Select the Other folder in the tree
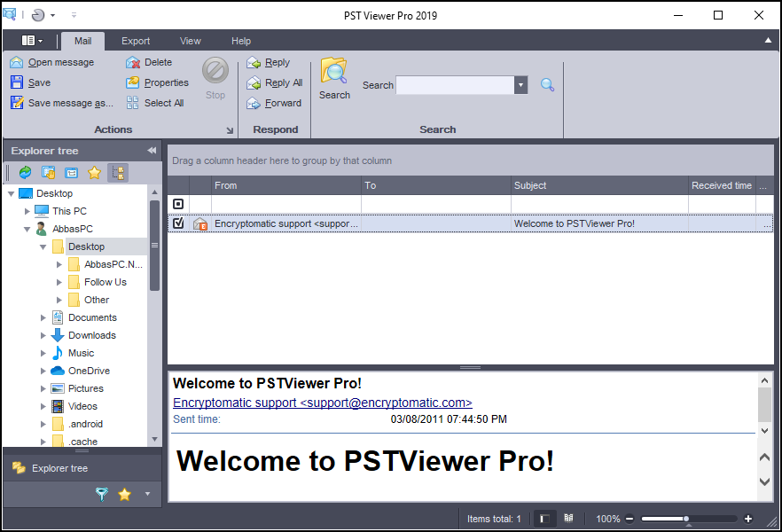 point(97,300)
